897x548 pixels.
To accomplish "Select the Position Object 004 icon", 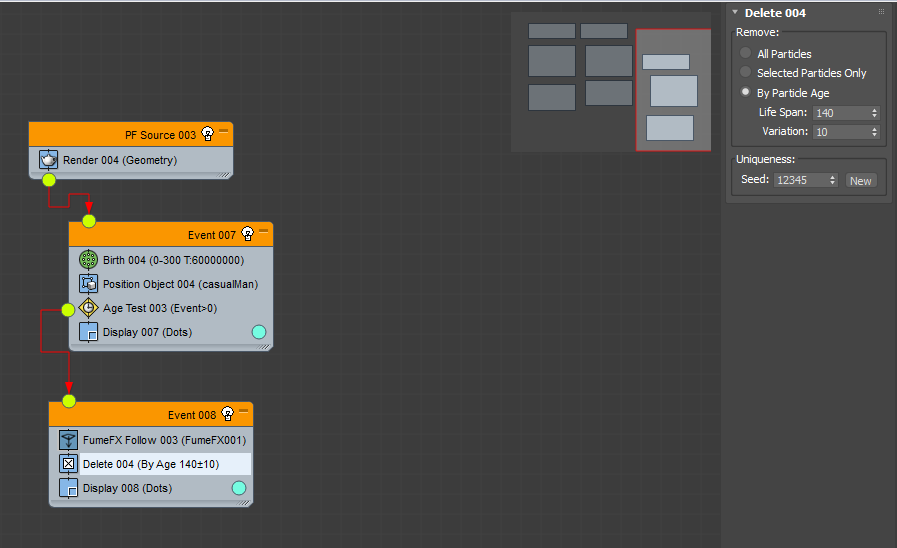I will 88,284.
